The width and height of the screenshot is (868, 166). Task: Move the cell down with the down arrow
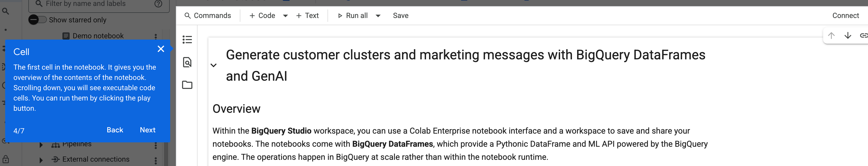(848, 35)
